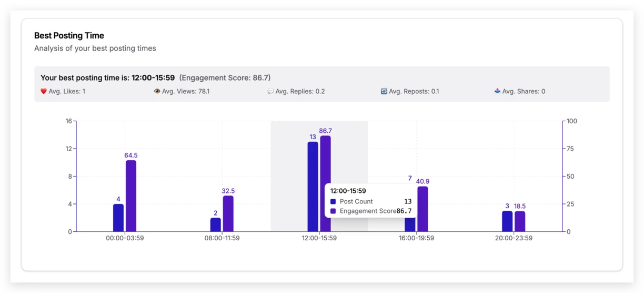The width and height of the screenshot is (644, 293).
Task: Click the Post Count row in tooltip
Action: (371, 201)
